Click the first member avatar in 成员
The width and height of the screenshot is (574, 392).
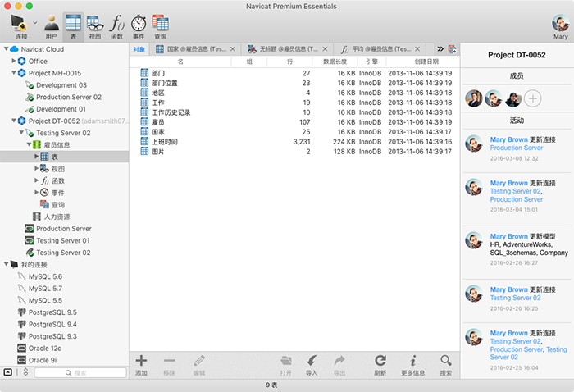point(474,98)
